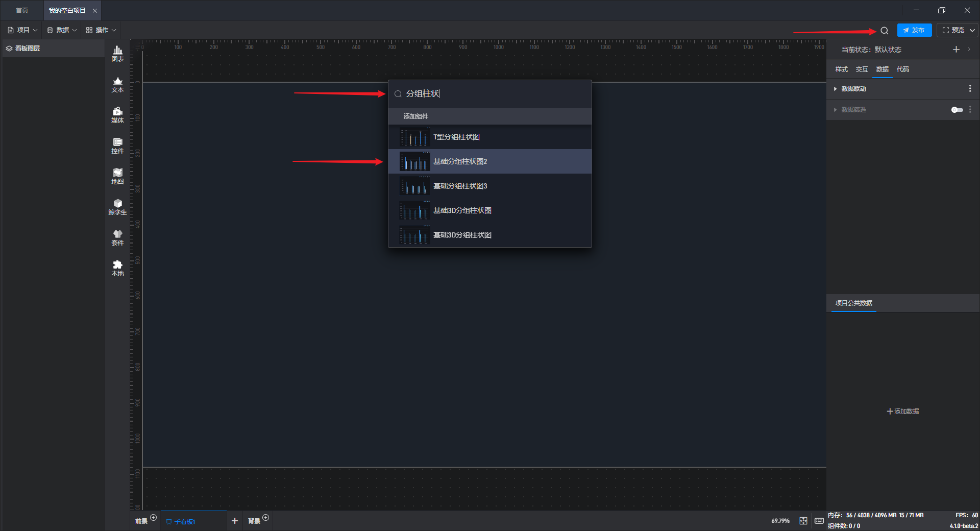The image size is (980, 531).
Task: Click the search magnifier icon in top toolbar
Action: click(885, 31)
